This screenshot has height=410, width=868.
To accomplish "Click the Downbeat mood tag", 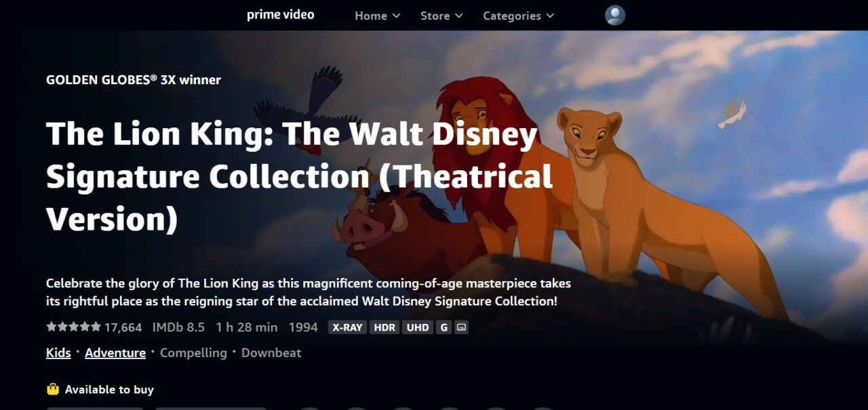I will point(271,352).
